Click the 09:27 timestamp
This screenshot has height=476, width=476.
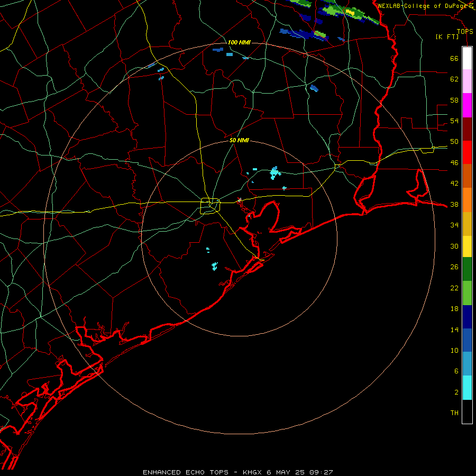(x=321, y=472)
